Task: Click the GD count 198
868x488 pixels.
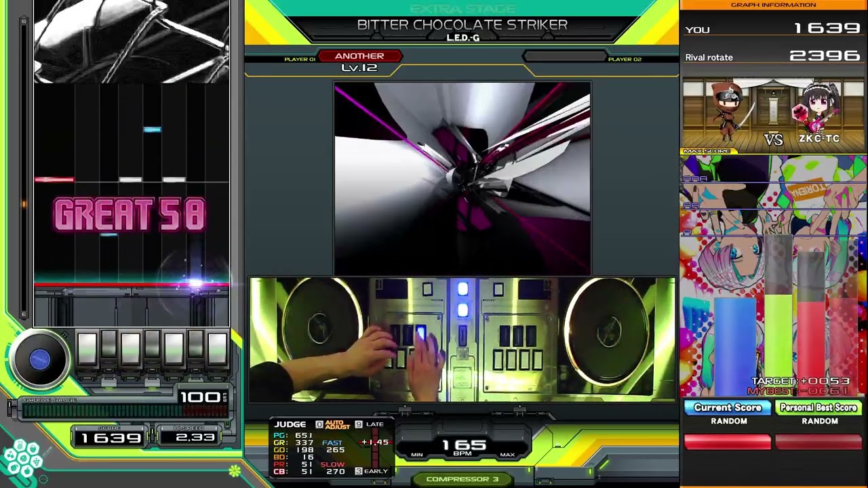Action: tap(304, 450)
